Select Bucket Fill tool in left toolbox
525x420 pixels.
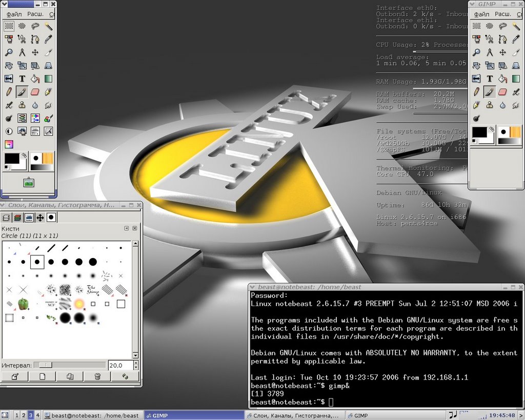click(x=35, y=78)
